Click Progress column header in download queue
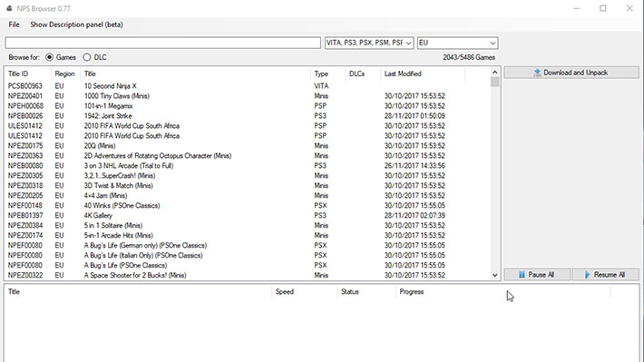The width and height of the screenshot is (644, 362). [x=503, y=292]
